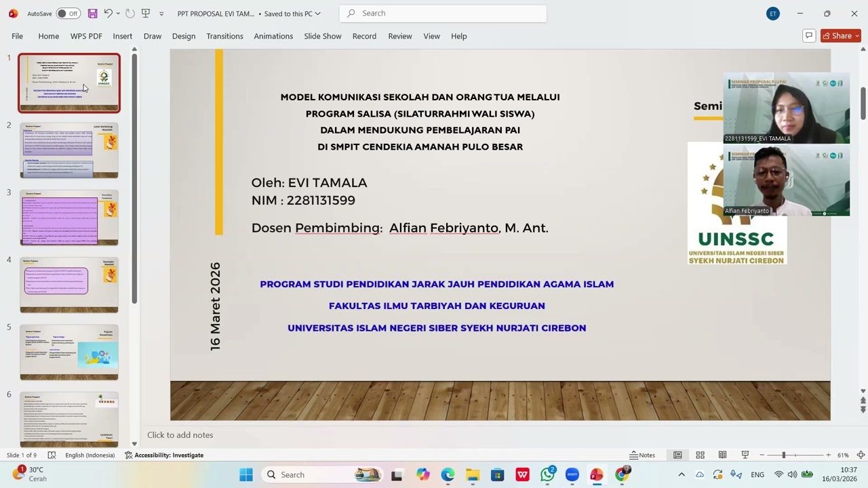Switch to Normal view icon
Screen dimensions: 868x488
point(677,455)
